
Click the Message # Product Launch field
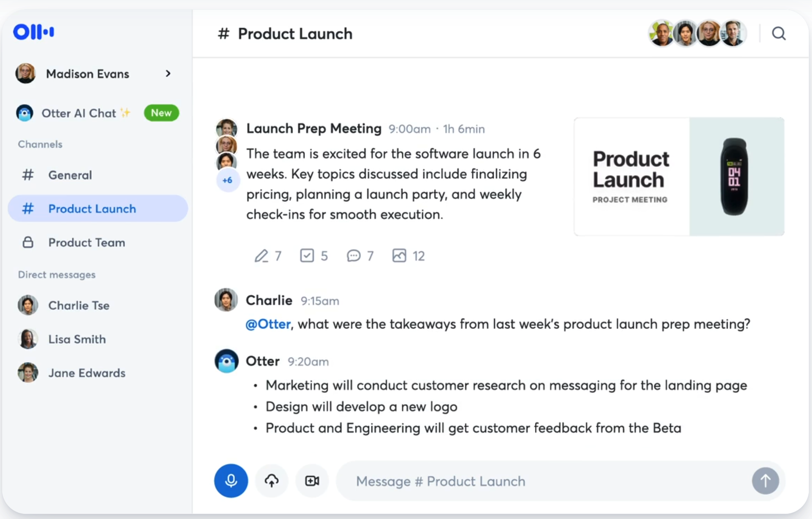(544, 481)
